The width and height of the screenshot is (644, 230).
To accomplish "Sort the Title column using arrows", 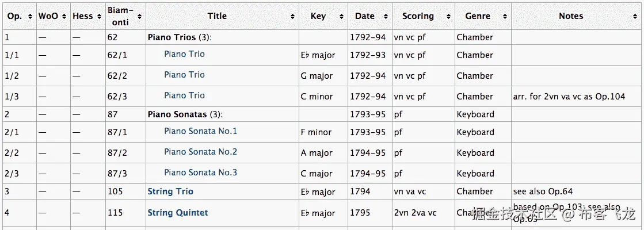I will click(292, 16).
